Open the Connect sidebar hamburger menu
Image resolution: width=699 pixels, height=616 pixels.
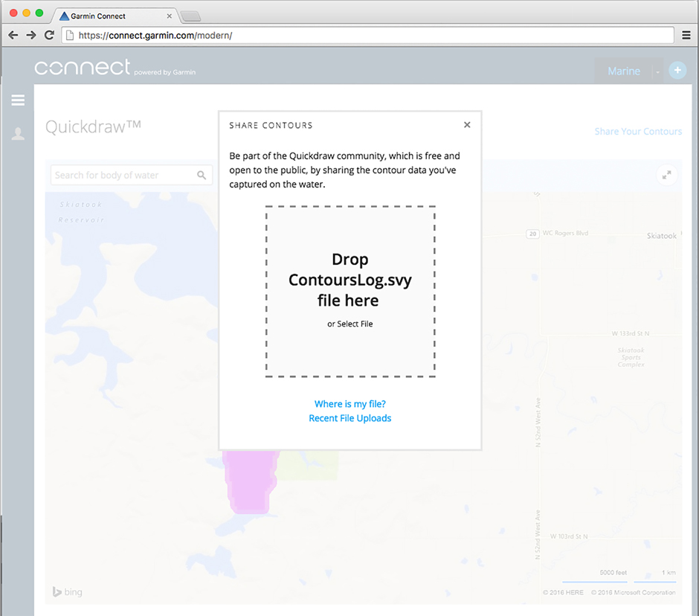pos(18,100)
